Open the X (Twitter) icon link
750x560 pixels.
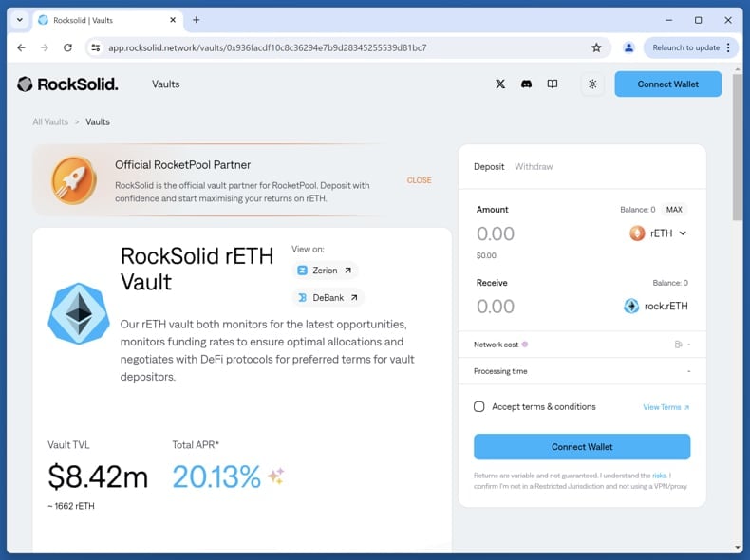click(x=500, y=84)
